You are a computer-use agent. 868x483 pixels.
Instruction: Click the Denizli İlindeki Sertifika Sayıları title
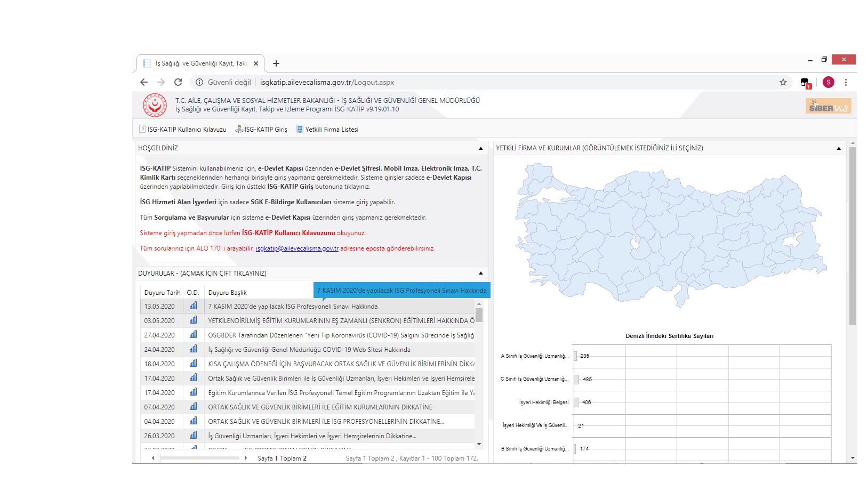click(x=669, y=336)
